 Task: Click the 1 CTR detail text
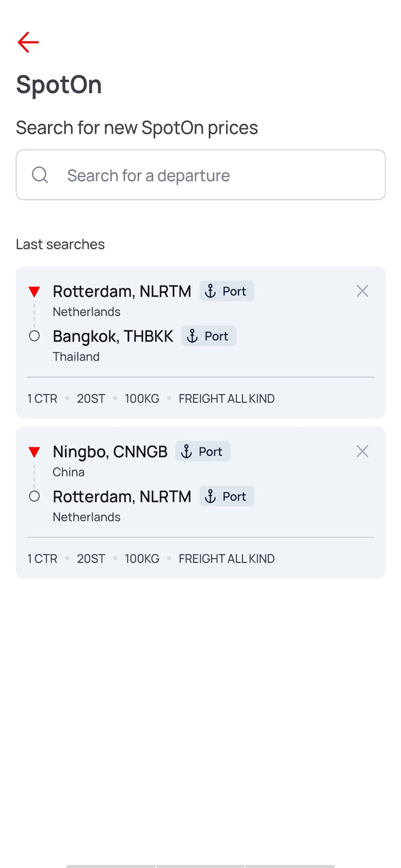42,398
